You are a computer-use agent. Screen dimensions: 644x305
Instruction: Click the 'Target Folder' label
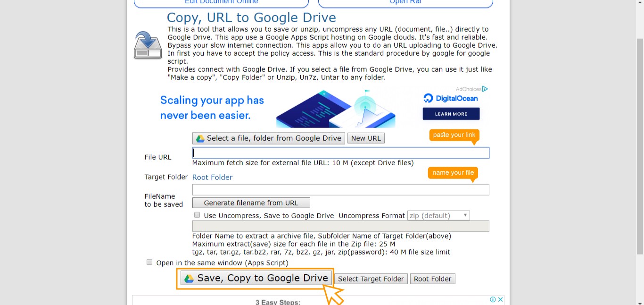click(x=166, y=177)
